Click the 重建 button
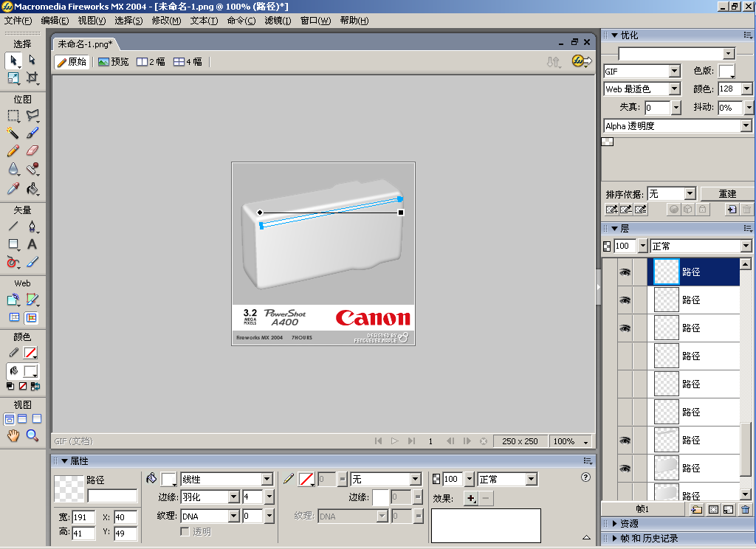This screenshot has width=756, height=549. click(x=727, y=194)
